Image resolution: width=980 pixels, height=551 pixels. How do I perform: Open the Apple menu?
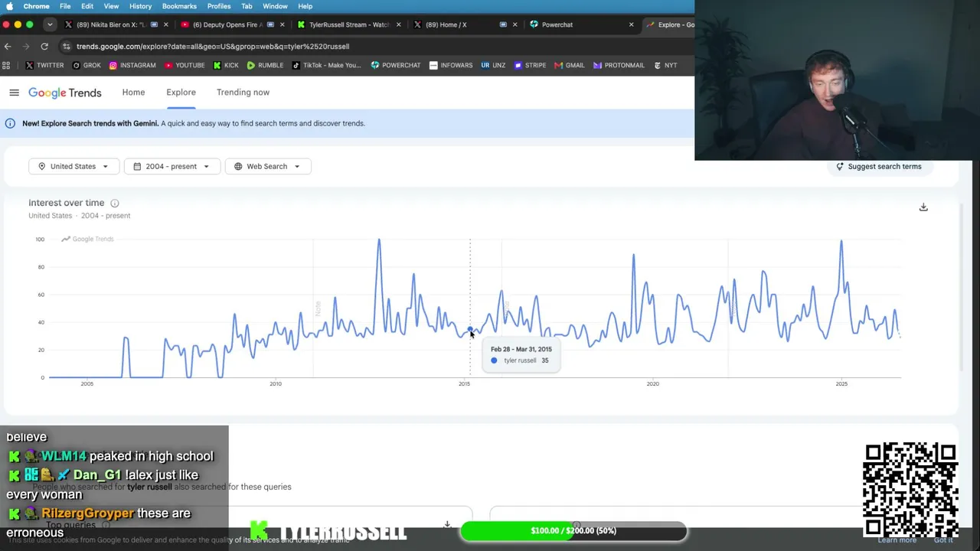point(9,6)
